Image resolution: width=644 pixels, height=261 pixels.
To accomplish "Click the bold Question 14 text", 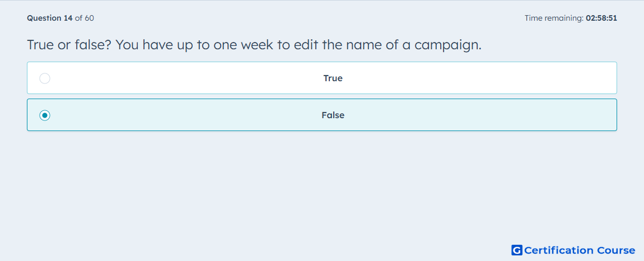I will [x=50, y=18].
